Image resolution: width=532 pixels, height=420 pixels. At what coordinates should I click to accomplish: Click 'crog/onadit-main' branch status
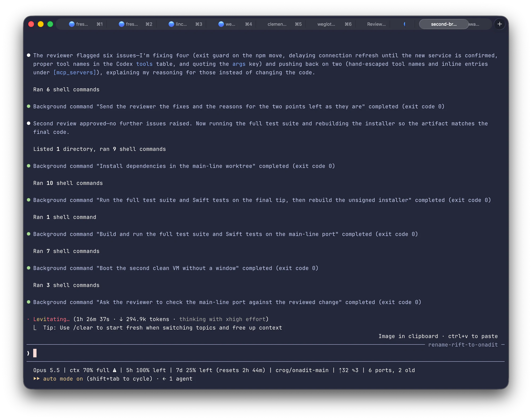[x=302, y=370]
